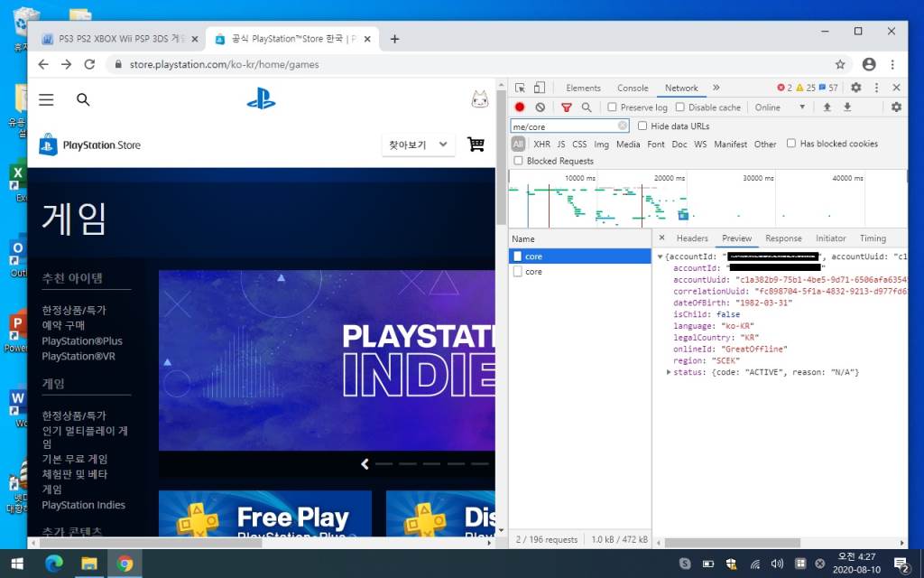Click the 예약 구매 sidebar link
This screenshot has width=924, height=578.
tap(63, 325)
